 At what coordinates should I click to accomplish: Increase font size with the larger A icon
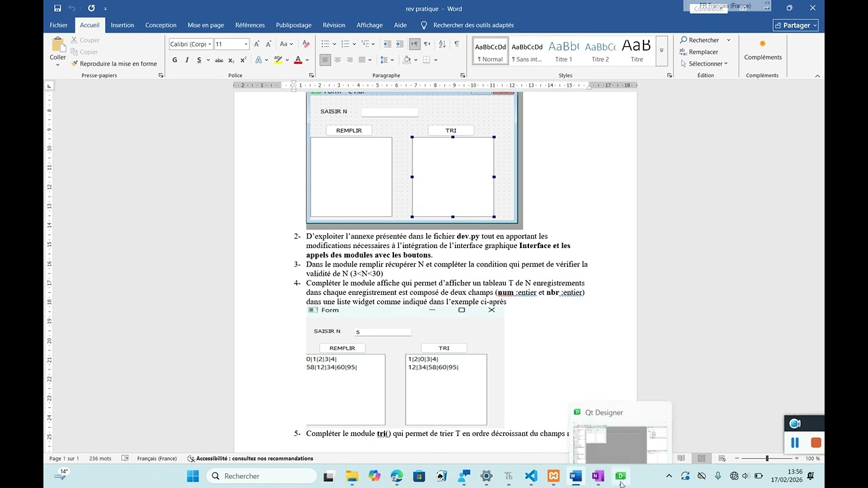click(257, 44)
